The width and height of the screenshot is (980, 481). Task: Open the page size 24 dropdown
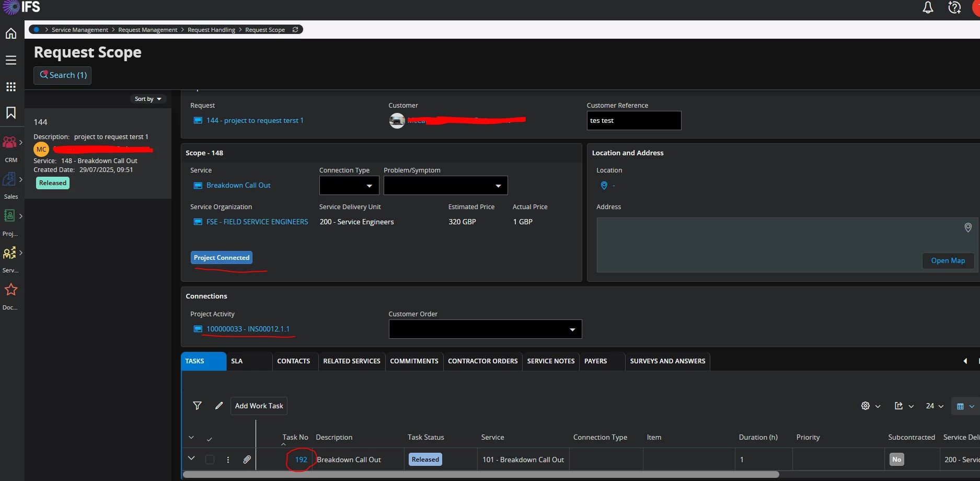[935, 406]
